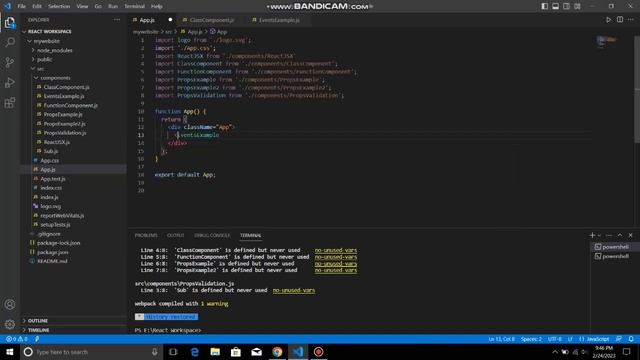Viewport: 640px width, 360px height.
Task: Open Explorer views ellipsis menu
Action: pyautogui.click(x=117, y=20)
